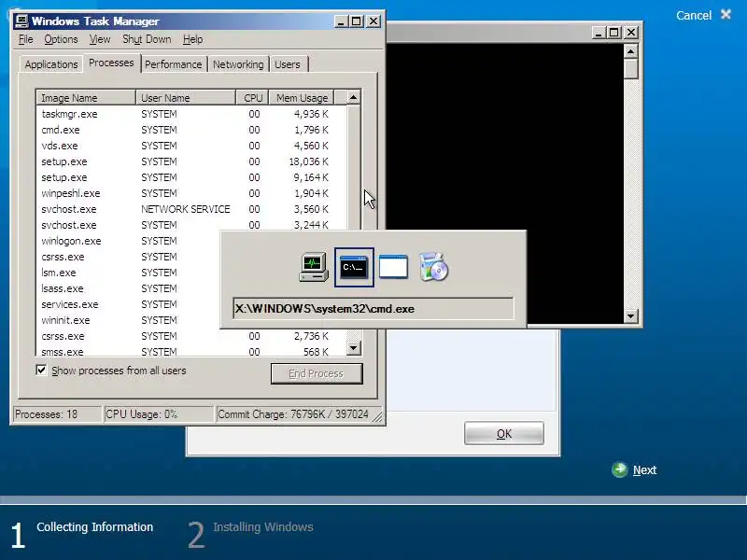Screen dimensions: 747x560
Task: Sort by Image Name column header
Action: coord(86,98)
